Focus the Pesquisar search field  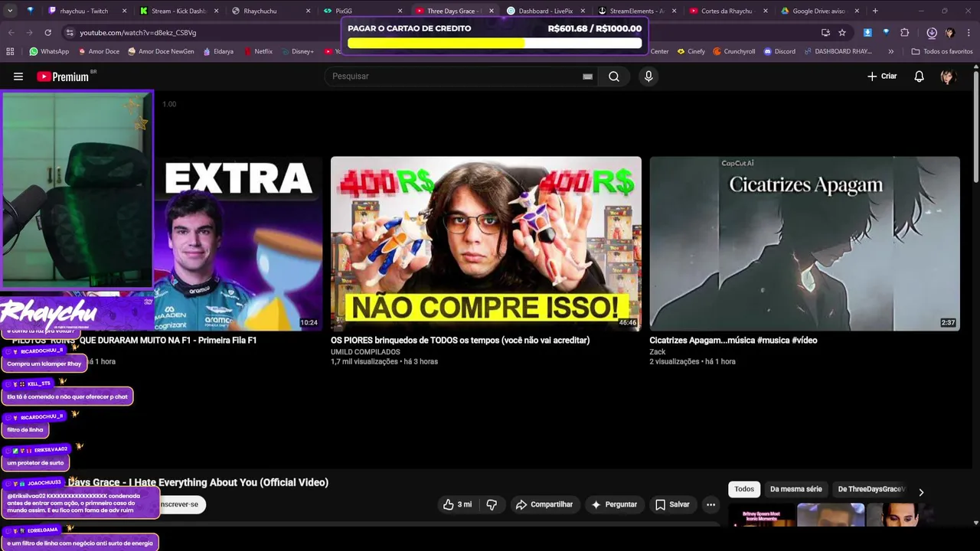459,77
